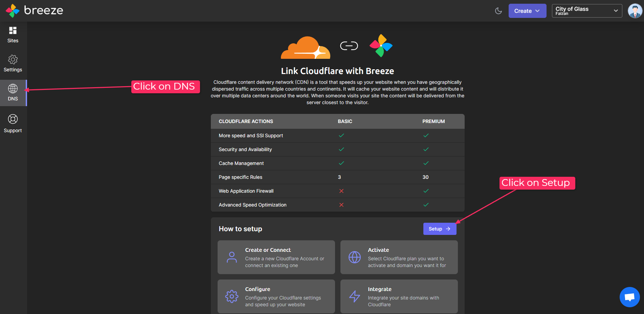644x314 pixels.
Task: Click the lightning icon in Integrate card
Action: coord(355,296)
